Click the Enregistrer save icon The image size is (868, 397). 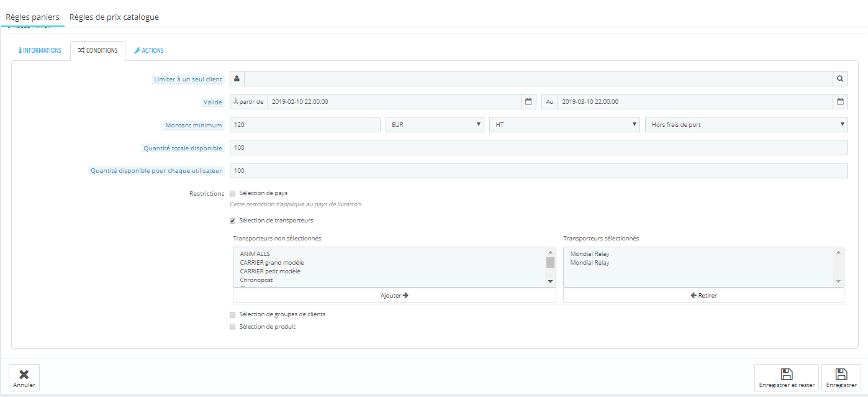[841, 374]
